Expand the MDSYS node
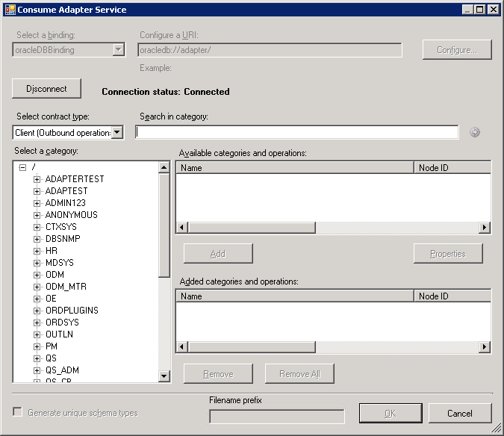 (37, 263)
